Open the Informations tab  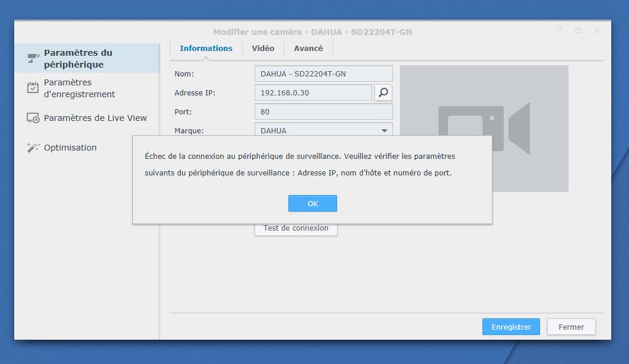(206, 48)
